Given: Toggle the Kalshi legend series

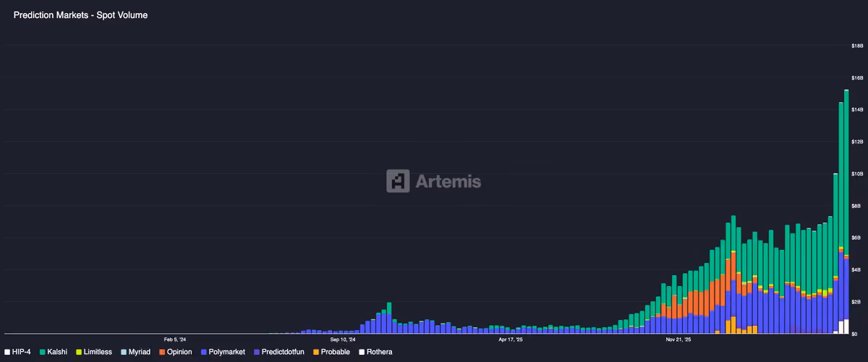Looking at the screenshot, I should [54, 351].
